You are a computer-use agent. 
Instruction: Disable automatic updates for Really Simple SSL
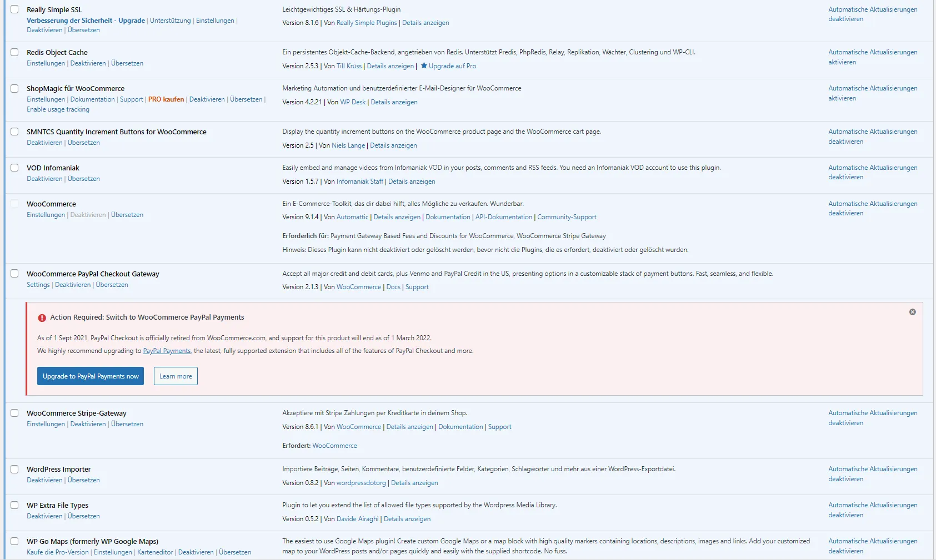pyautogui.click(x=873, y=14)
